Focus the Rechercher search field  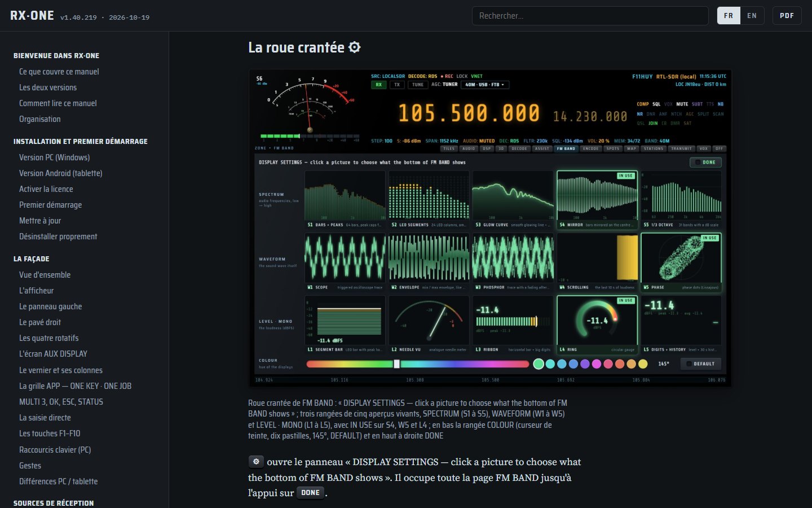coord(590,16)
